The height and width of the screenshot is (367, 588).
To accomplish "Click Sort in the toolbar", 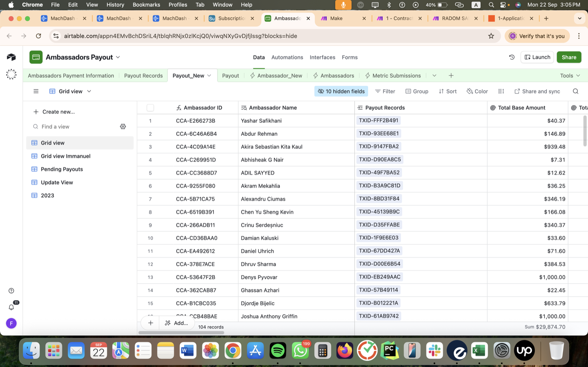I will tap(448, 91).
